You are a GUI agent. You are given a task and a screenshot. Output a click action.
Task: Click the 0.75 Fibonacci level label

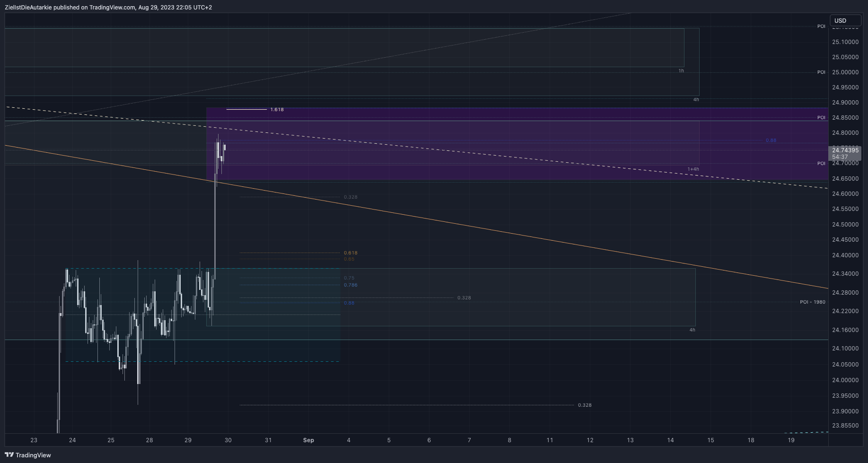tap(349, 278)
